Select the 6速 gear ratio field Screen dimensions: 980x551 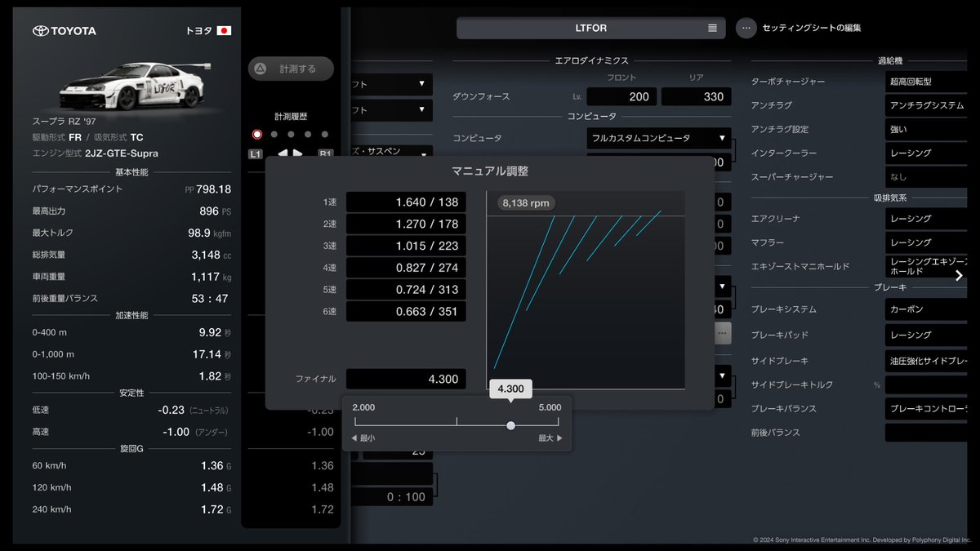tap(406, 311)
